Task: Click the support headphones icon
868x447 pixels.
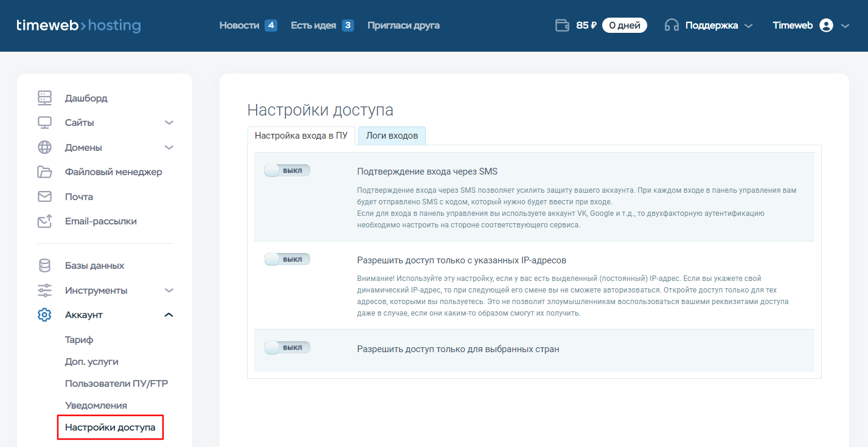Action: [672, 26]
